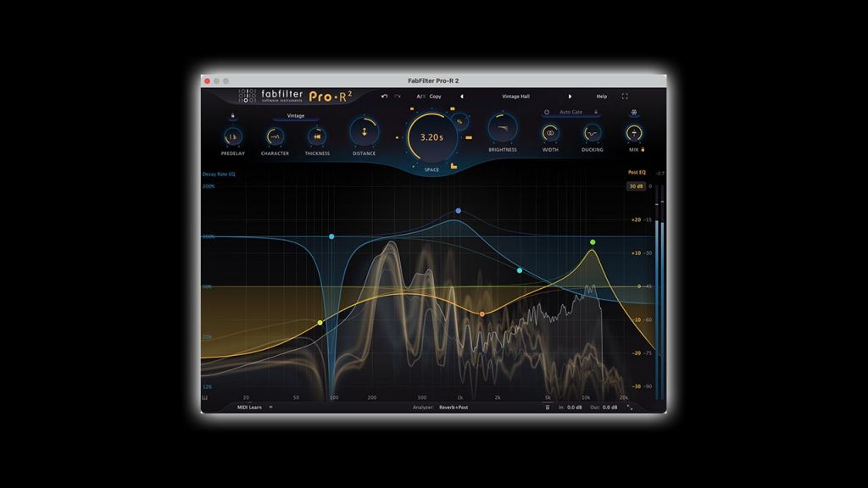This screenshot has height=488, width=868.
Task: Toggle the predelay lock icon
Action: 232,115
